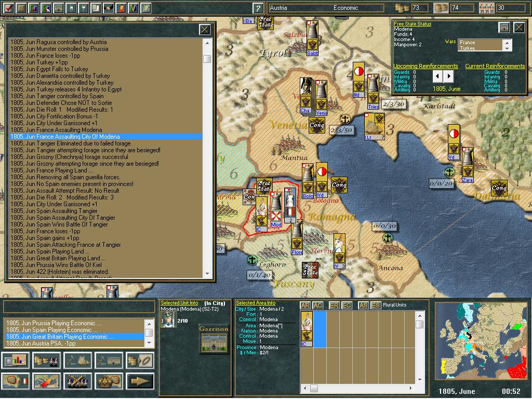This screenshot has height=399, width=532.
Task: Click the map question mark toolbar icon
Action: click(146, 8)
